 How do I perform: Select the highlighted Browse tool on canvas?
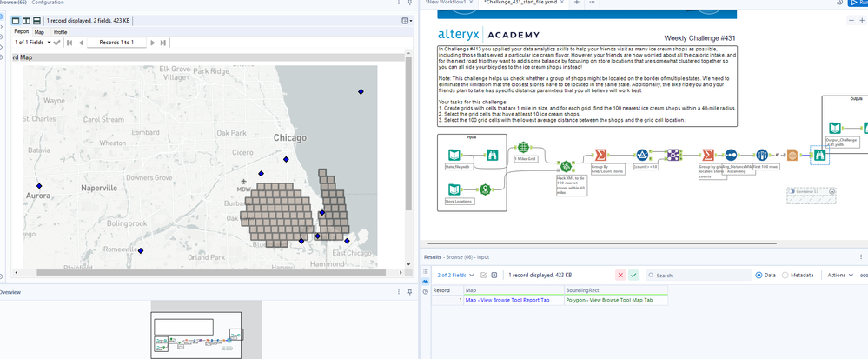tap(820, 155)
